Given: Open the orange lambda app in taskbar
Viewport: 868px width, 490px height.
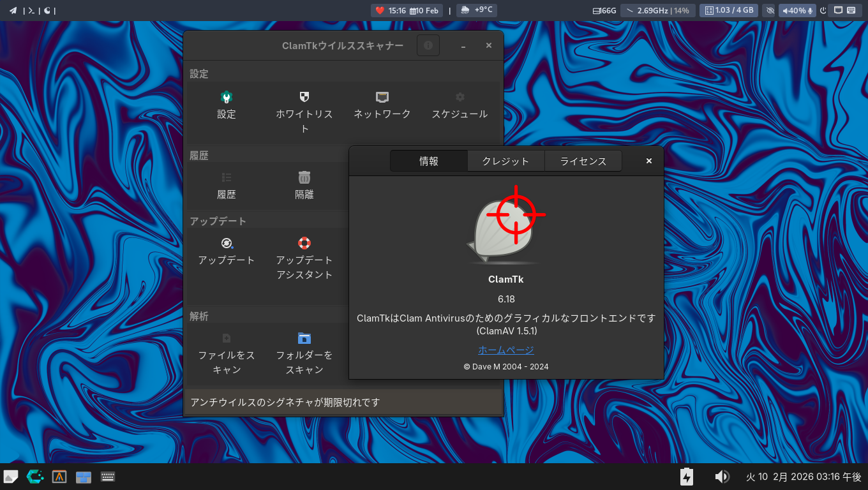Looking at the screenshot, I should (x=59, y=477).
